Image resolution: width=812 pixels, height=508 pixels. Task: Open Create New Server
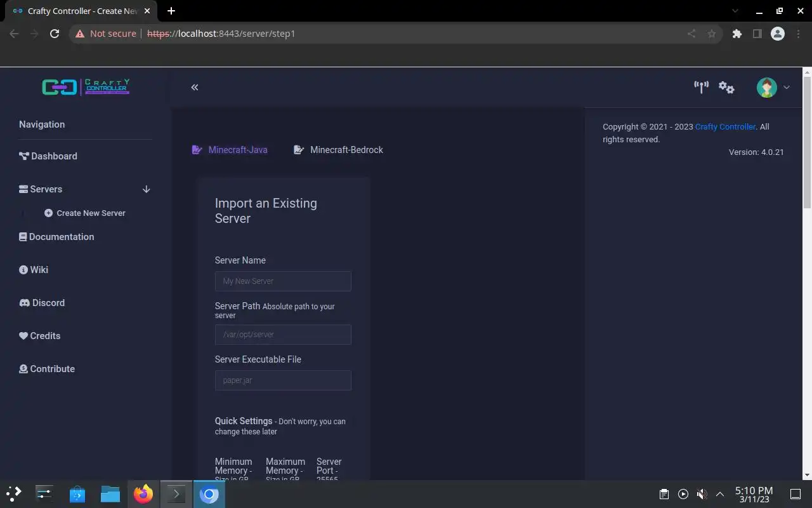pos(85,213)
